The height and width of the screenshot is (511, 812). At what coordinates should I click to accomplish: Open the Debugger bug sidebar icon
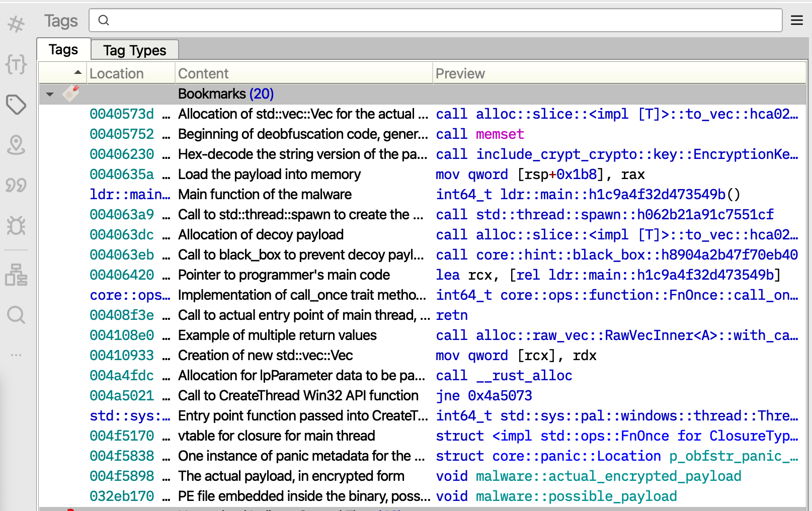click(16, 225)
